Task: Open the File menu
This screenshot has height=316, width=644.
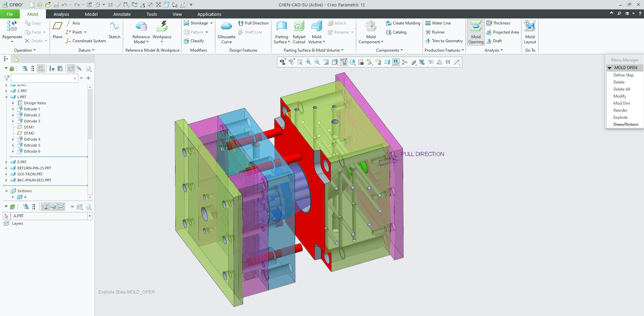Action: (x=10, y=14)
